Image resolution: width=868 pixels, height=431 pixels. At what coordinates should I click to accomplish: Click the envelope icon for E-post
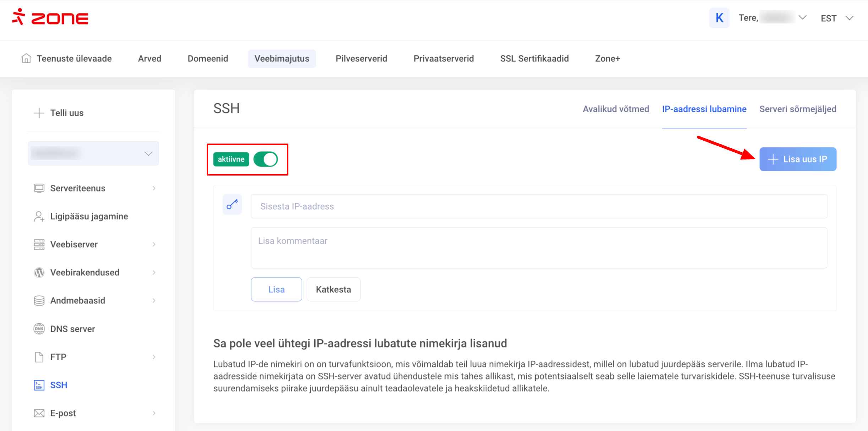click(x=39, y=413)
